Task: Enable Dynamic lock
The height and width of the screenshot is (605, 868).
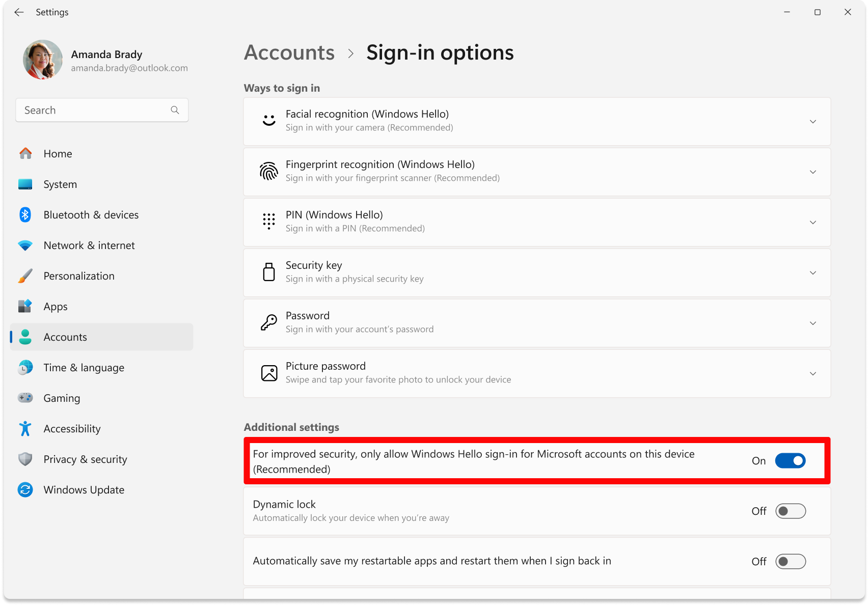Action: click(x=790, y=511)
